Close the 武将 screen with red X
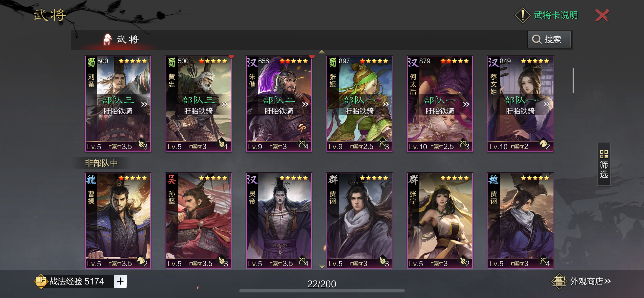 (602, 16)
